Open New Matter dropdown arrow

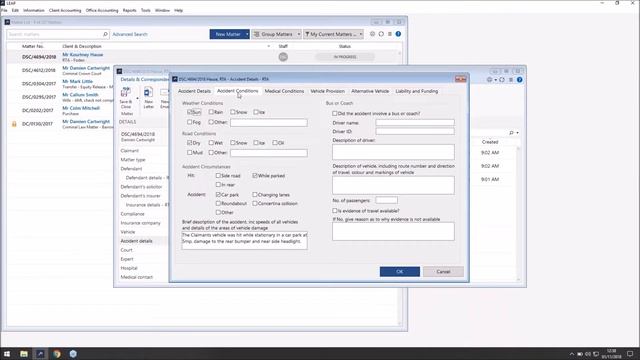click(x=247, y=34)
